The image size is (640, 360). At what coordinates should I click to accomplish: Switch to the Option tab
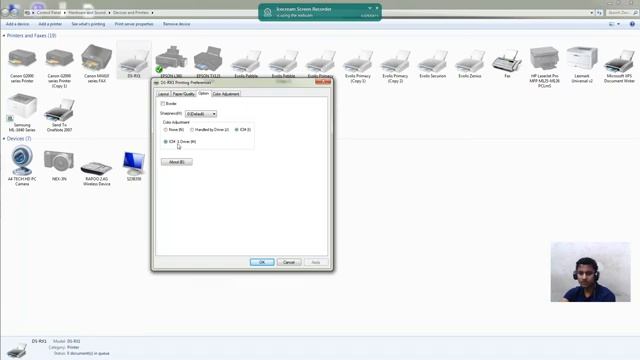click(x=203, y=93)
